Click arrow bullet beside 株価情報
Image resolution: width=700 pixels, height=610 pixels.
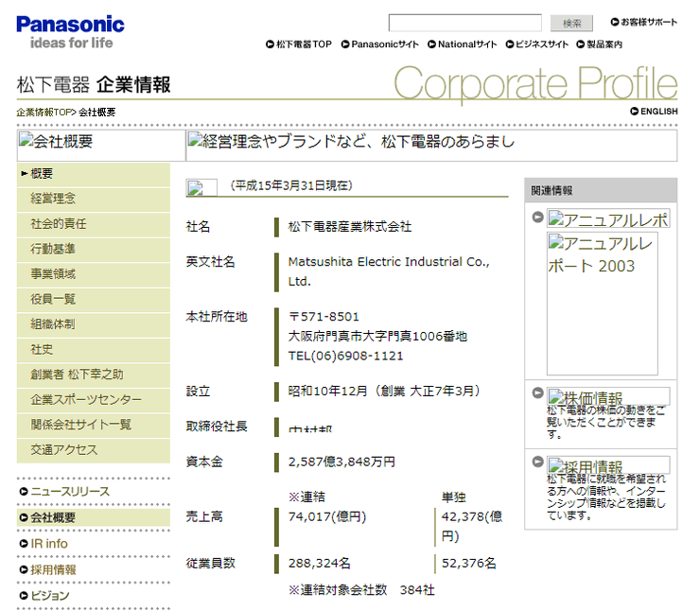point(538,393)
